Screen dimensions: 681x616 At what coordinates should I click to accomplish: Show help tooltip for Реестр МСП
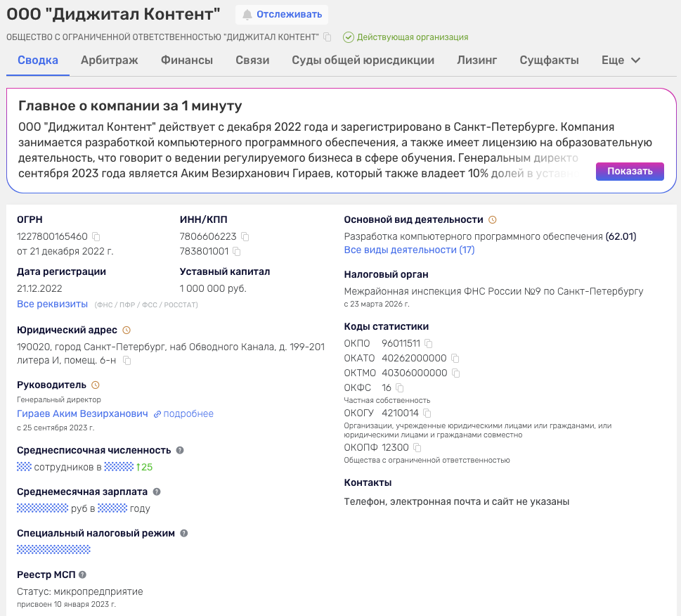point(82,575)
